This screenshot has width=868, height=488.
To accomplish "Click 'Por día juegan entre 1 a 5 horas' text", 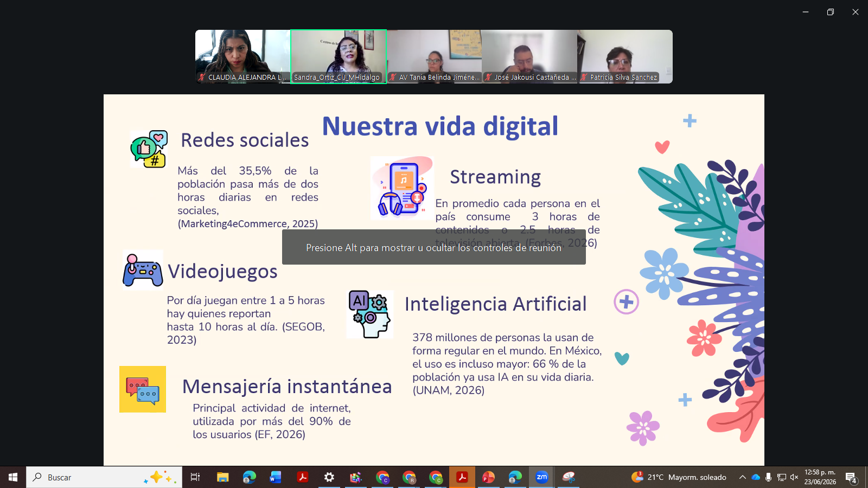I will [246, 300].
